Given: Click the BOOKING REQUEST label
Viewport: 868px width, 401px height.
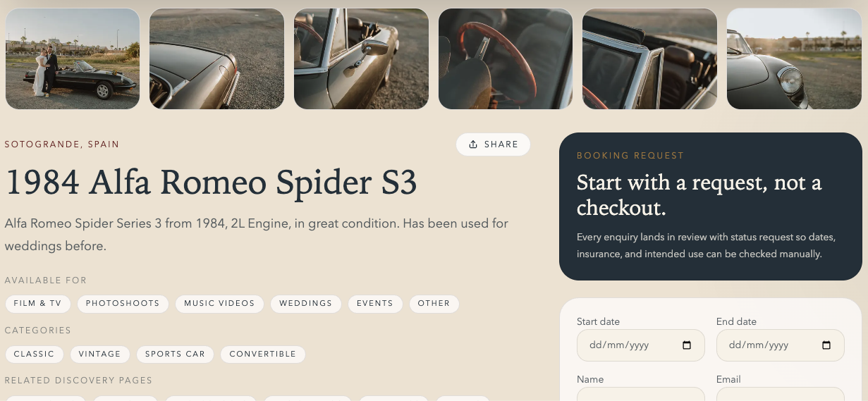Looking at the screenshot, I should (x=630, y=156).
